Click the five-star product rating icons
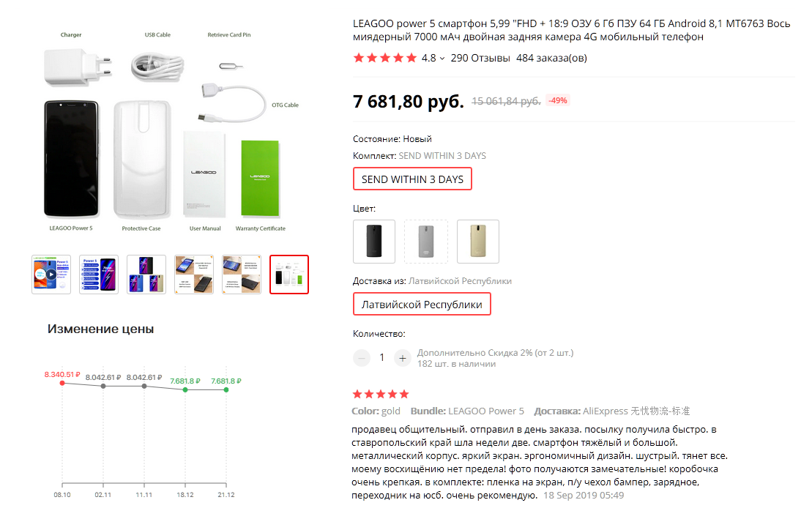This screenshot has width=812, height=530. [385, 58]
